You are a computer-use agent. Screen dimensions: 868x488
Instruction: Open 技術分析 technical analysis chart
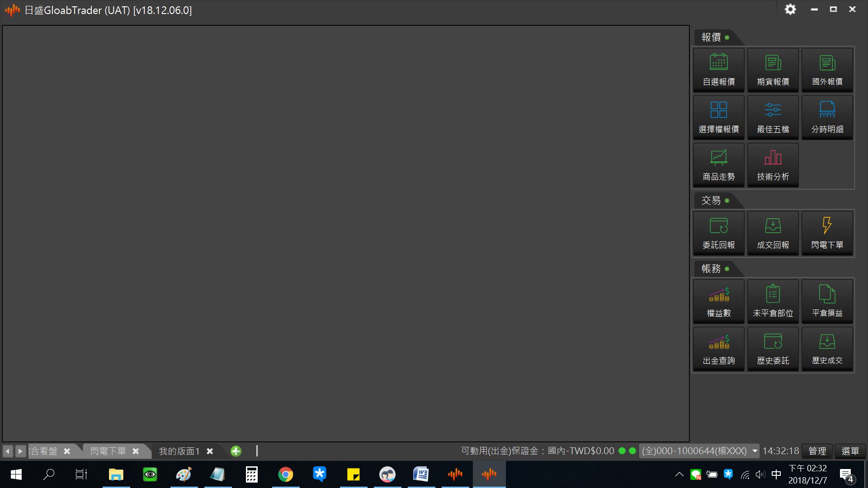[773, 165]
